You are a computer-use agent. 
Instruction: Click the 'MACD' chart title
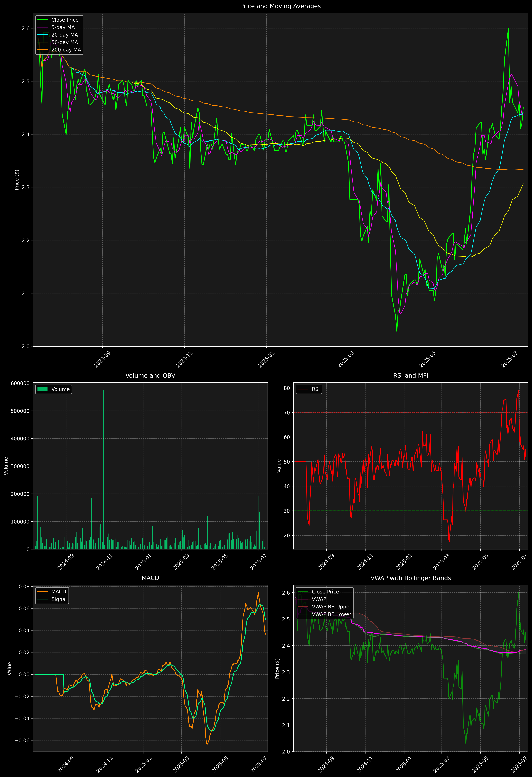point(150,578)
